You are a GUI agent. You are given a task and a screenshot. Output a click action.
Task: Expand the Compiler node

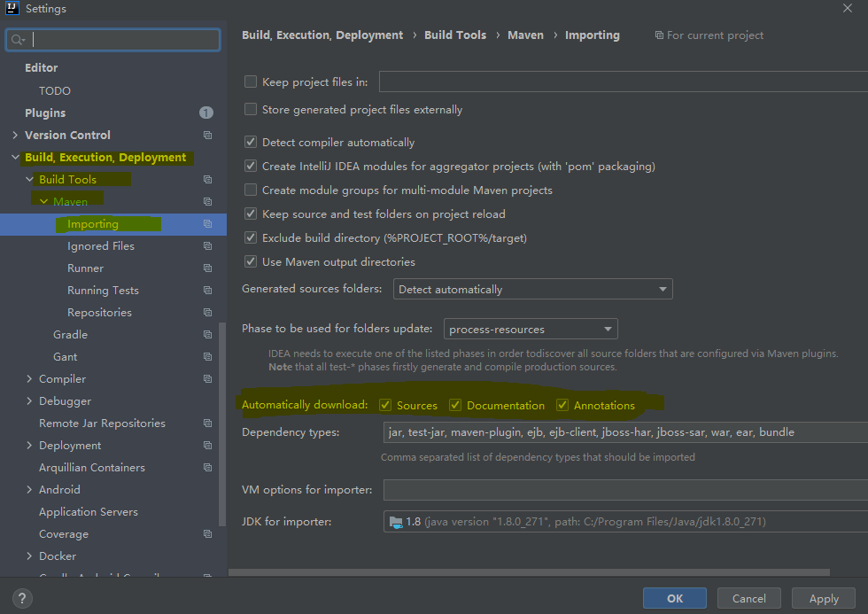[x=29, y=378]
